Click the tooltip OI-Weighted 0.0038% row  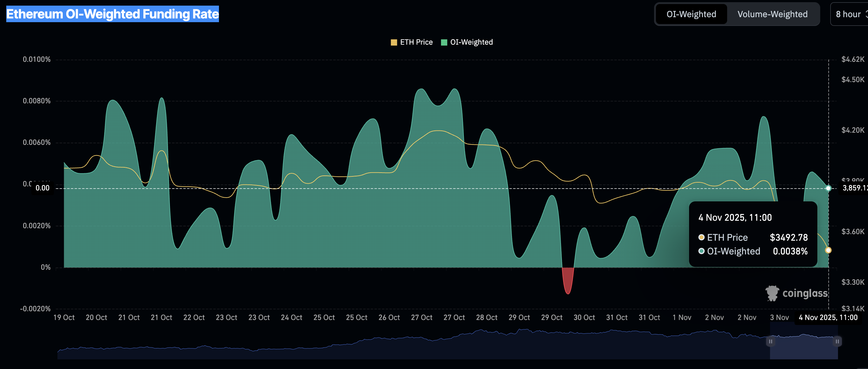pyautogui.click(x=753, y=251)
